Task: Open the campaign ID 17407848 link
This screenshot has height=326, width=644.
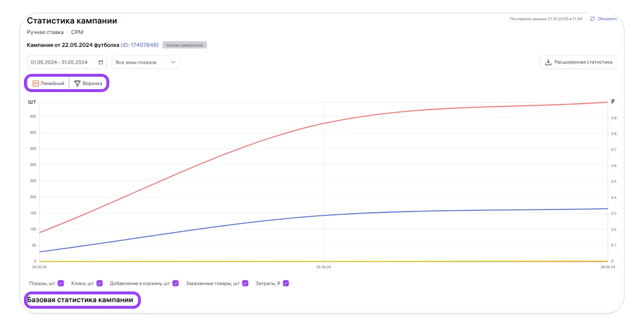Action: click(x=139, y=45)
